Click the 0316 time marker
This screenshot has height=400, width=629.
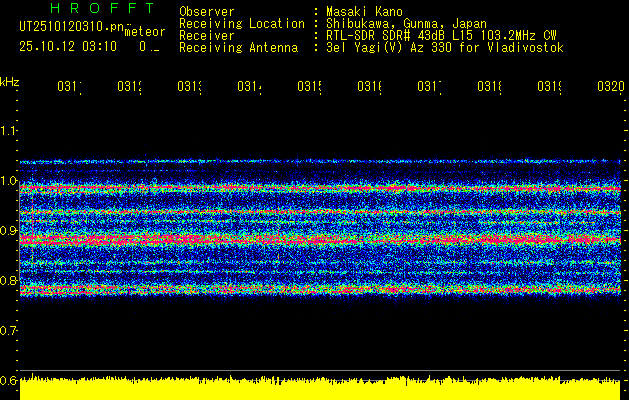pyautogui.click(x=369, y=86)
